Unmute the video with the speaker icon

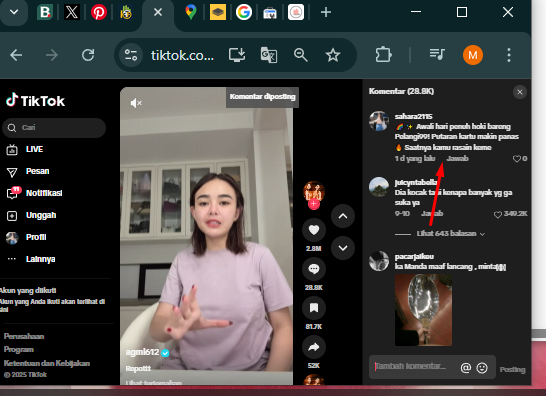pyautogui.click(x=136, y=103)
